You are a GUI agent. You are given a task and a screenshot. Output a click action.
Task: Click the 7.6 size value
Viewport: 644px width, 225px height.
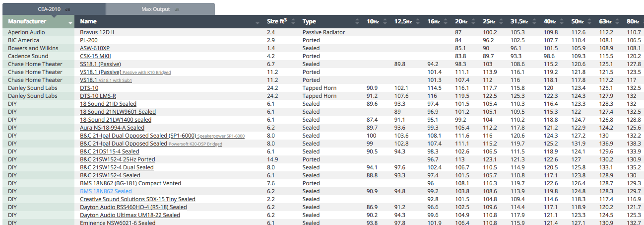pos(271,183)
